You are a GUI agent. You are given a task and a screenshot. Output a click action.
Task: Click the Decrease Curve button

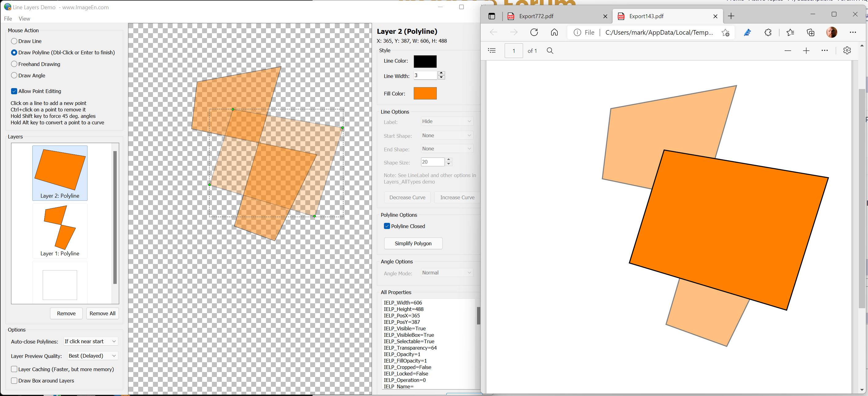[407, 197]
